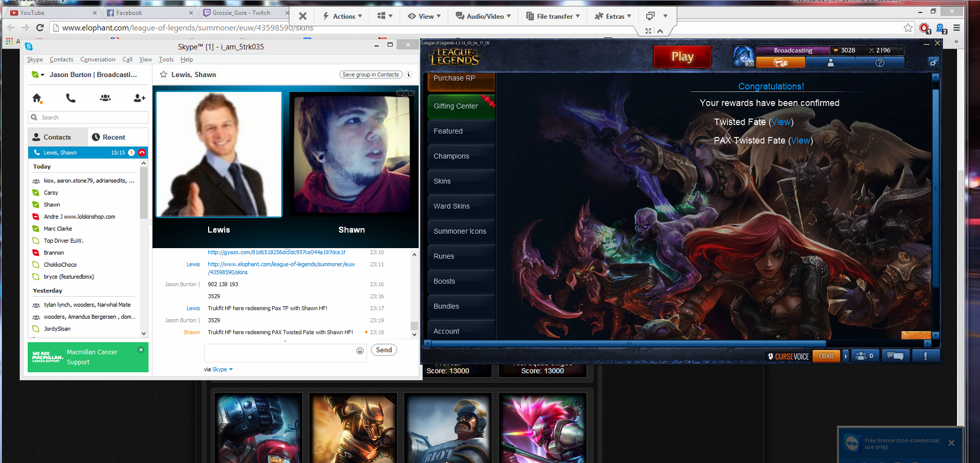Open Skype call phones dial icon
The image size is (980, 463).
(71, 98)
